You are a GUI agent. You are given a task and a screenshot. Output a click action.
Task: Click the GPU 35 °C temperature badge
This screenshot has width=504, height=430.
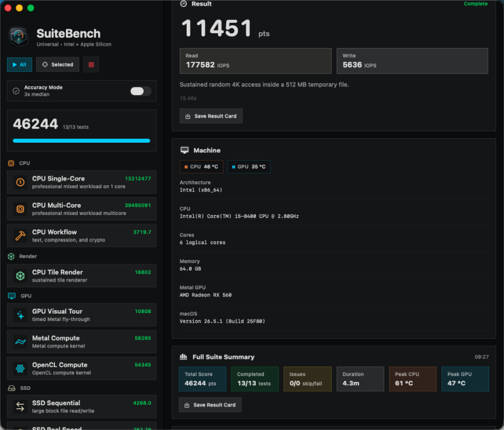(x=249, y=167)
